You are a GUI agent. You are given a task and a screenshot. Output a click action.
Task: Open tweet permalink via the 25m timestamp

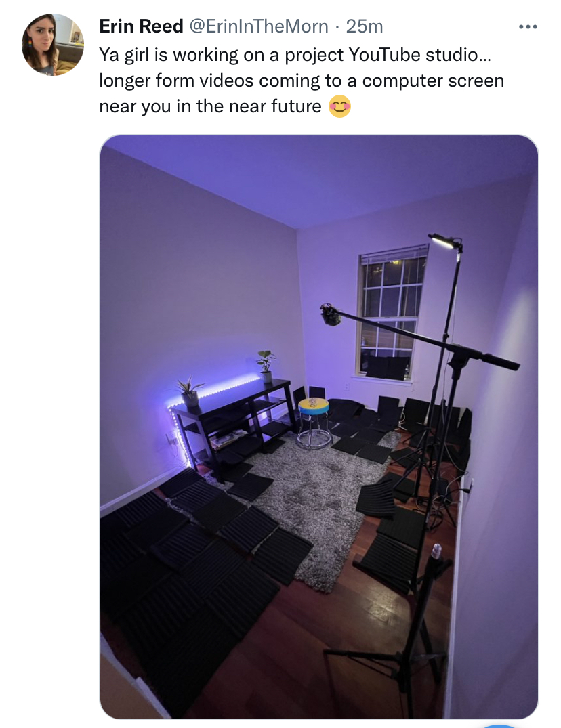[x=365, y=26]
